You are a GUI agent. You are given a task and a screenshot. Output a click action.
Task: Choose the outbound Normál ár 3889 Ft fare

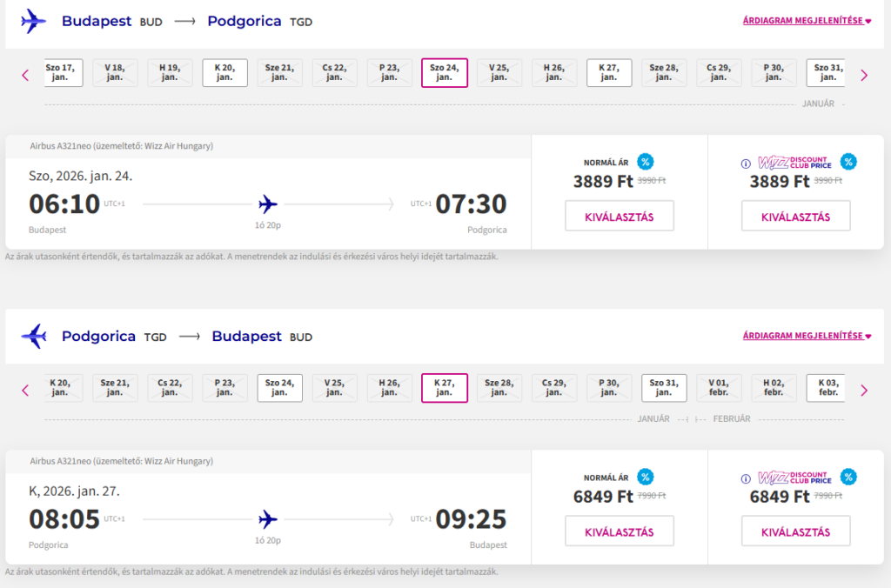[619, 216]
